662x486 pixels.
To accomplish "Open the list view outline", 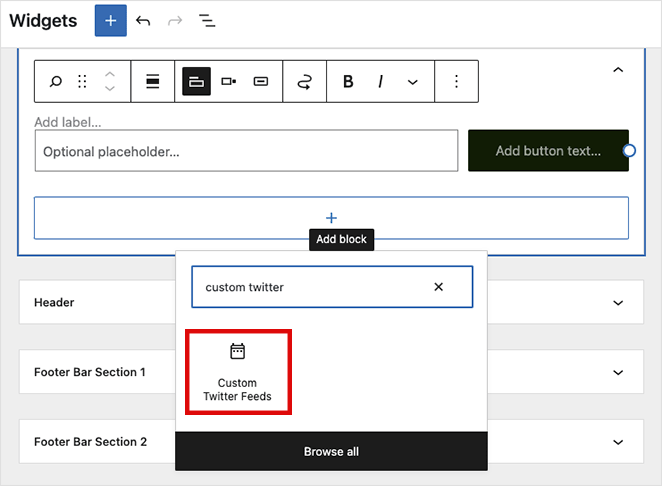I will click(x=207, y=21).
